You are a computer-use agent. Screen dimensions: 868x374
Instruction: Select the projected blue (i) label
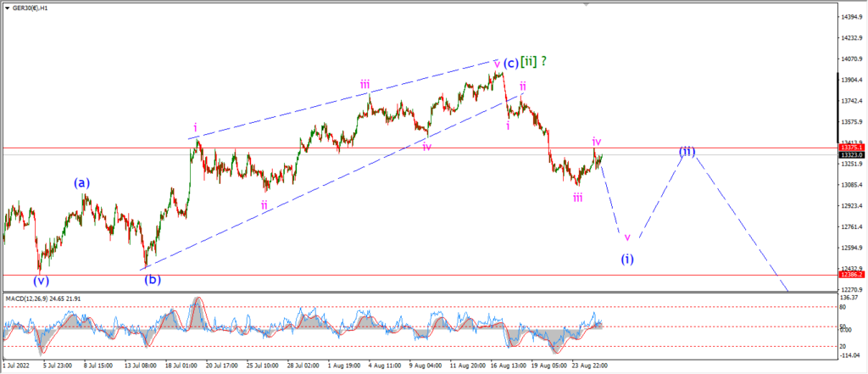(x=626, y=258)
